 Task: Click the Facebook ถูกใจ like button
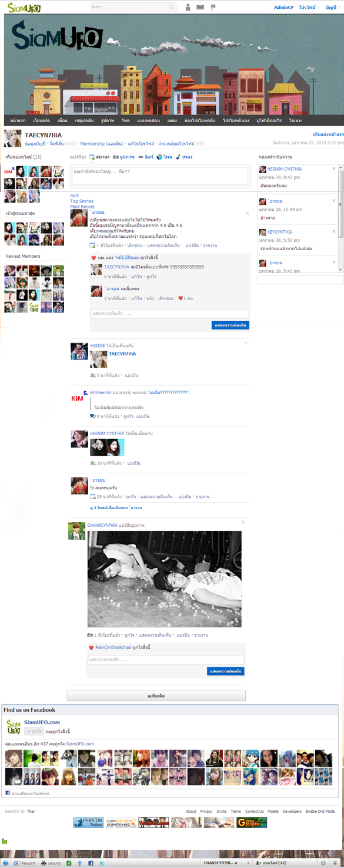click(x=34, y=731)
